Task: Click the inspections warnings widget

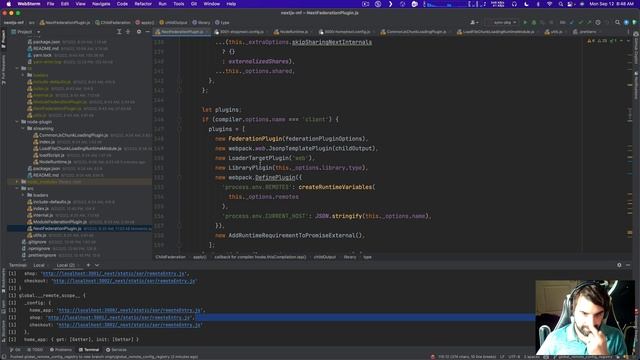Action: click(x=603, y=41)
